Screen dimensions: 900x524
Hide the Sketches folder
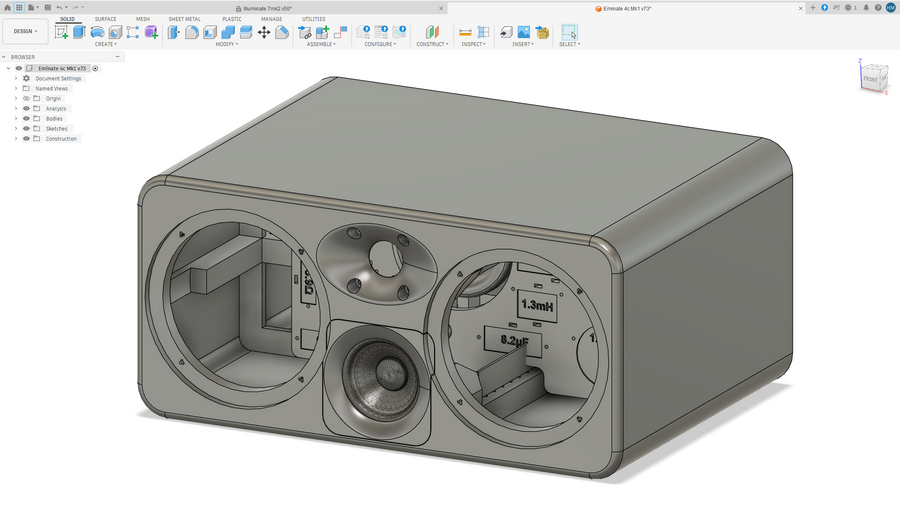26,129
